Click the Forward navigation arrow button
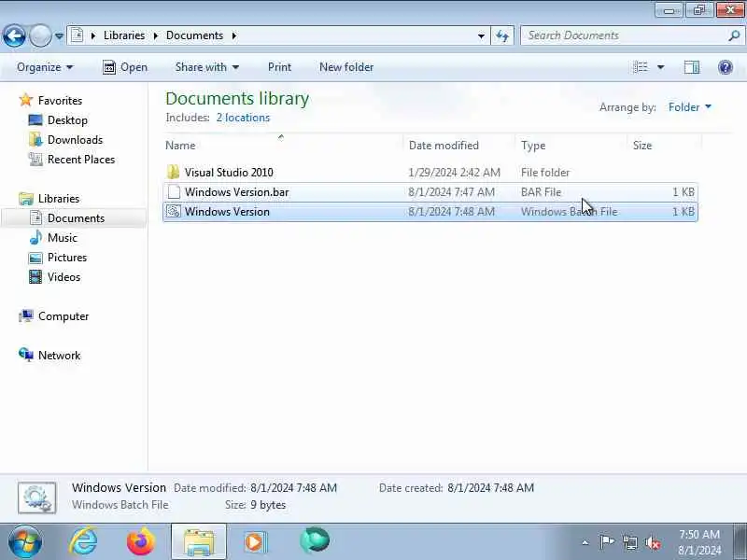747x560 pixels. [40, 35]
